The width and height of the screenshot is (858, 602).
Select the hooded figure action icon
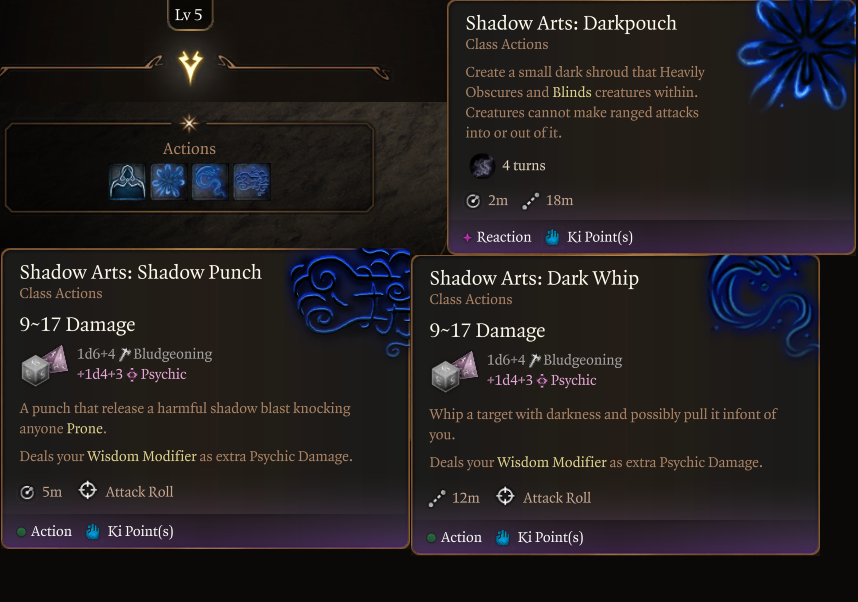[x=127, y=182]
